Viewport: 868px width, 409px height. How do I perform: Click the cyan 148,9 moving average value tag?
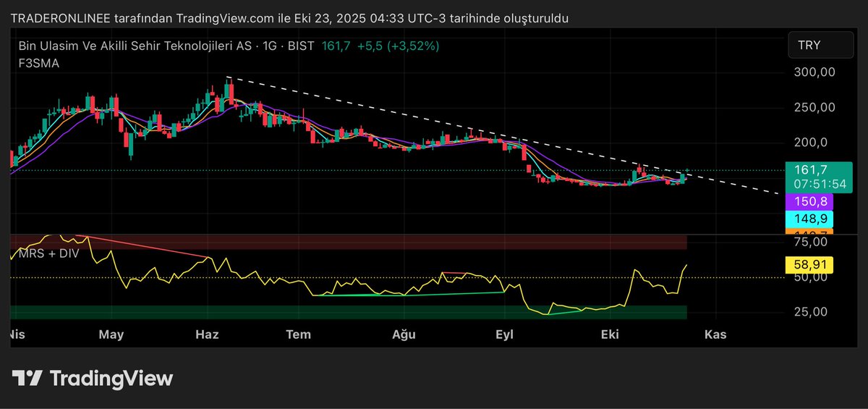tap(809, 219)
